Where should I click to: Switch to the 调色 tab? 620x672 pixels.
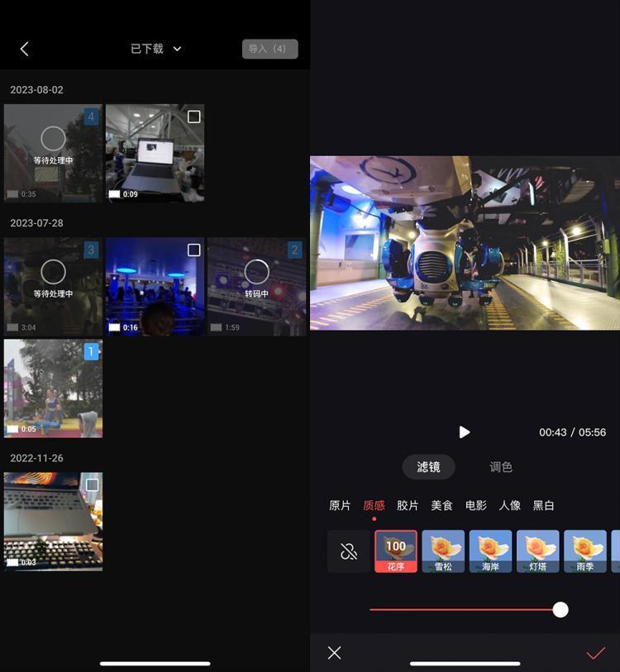tap(501, 467)
